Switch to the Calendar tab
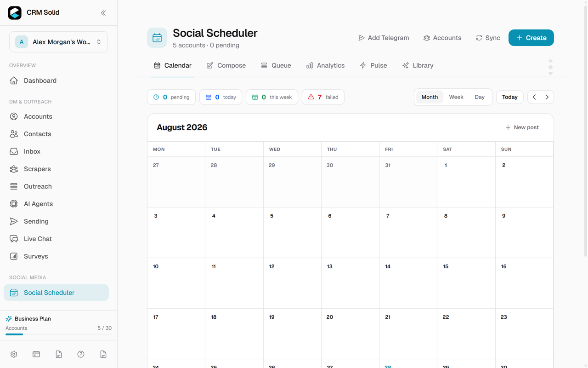 [x=173, y=65]
